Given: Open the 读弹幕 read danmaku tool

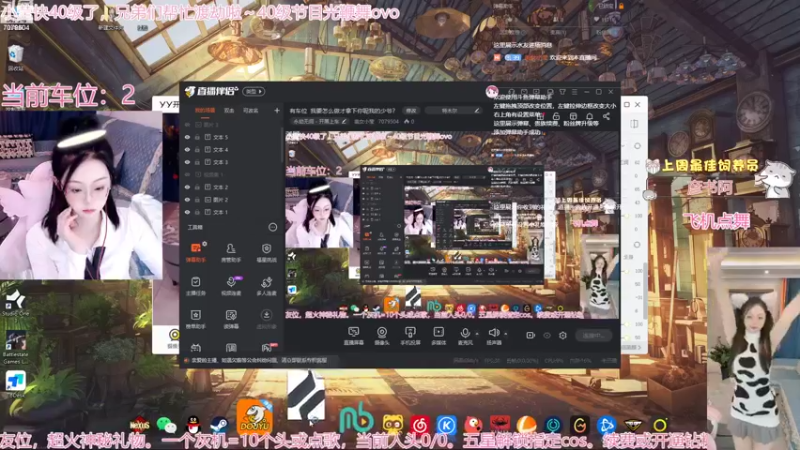Looking at the screenshot, I should tap(231, 319).
